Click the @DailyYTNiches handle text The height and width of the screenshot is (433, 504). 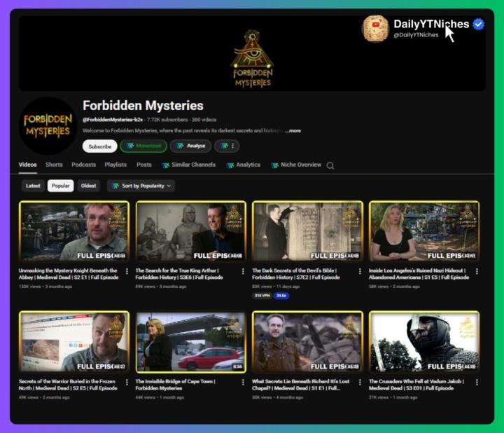416,35
